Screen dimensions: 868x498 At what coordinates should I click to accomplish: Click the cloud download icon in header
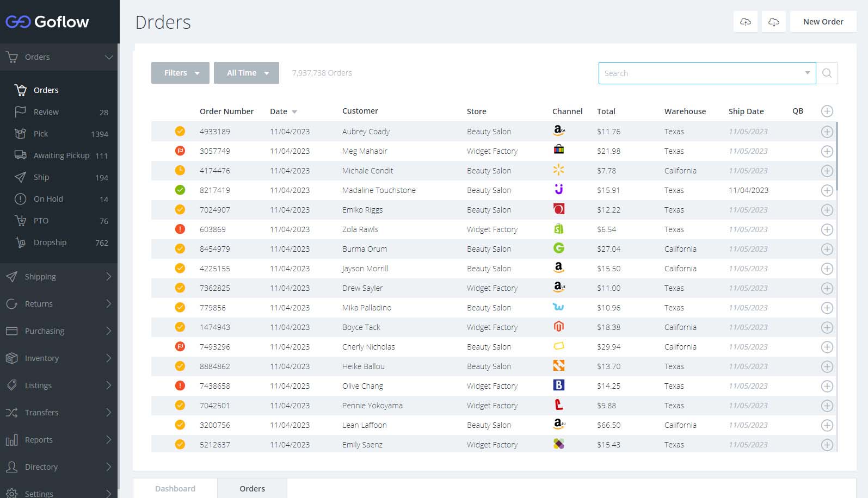773,22
